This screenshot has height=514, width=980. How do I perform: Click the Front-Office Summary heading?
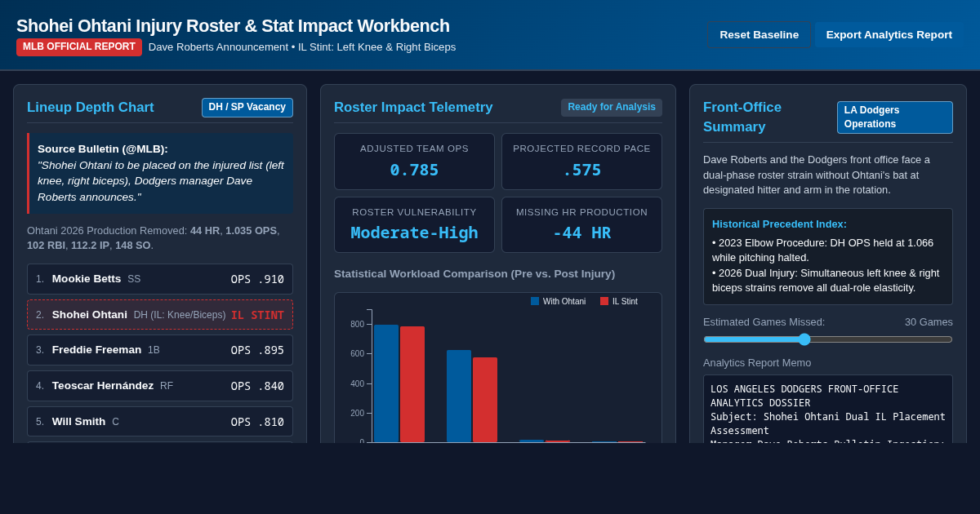pyautogui.click(x=742, y=117)
